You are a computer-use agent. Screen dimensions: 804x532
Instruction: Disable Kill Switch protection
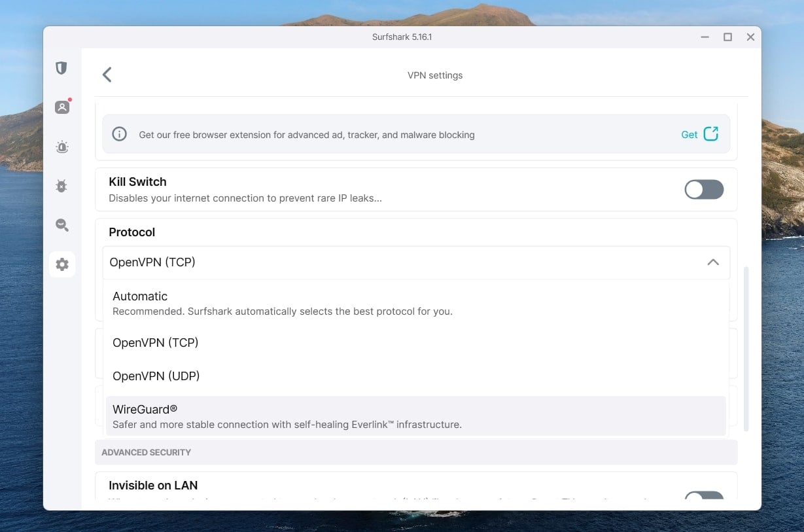pyautogui.click(x=704, y=190)
